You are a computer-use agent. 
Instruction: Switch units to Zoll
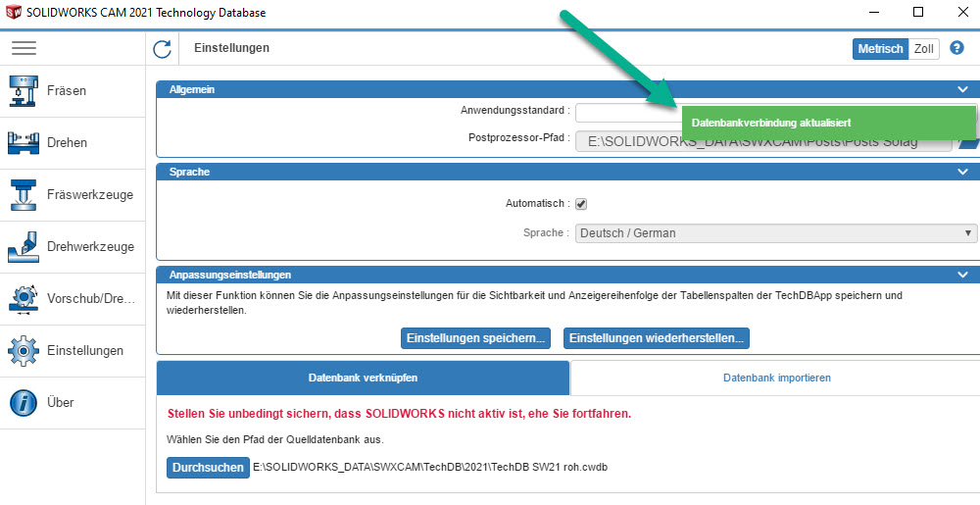tap(923, 49)
